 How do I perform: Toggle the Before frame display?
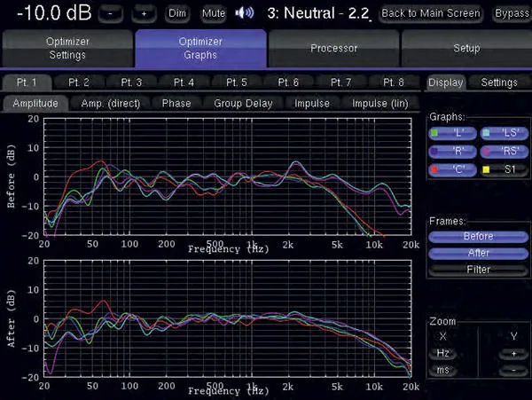pos(479,237)
